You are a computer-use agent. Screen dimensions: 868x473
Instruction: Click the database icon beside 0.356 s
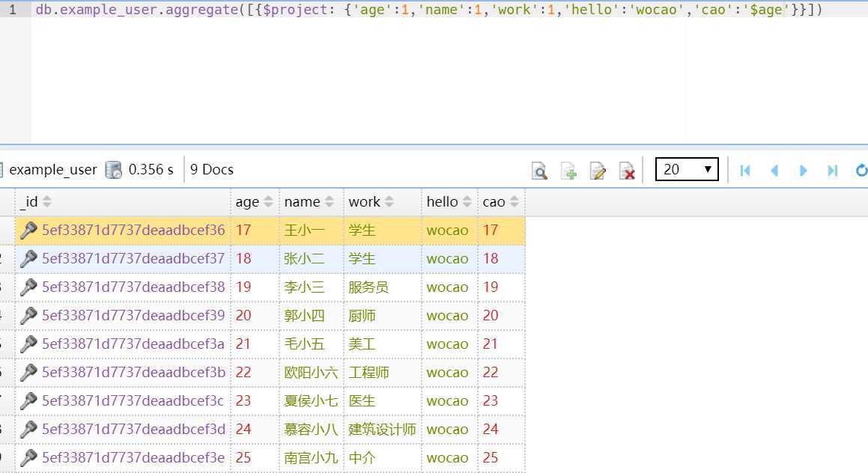point(114,170)
